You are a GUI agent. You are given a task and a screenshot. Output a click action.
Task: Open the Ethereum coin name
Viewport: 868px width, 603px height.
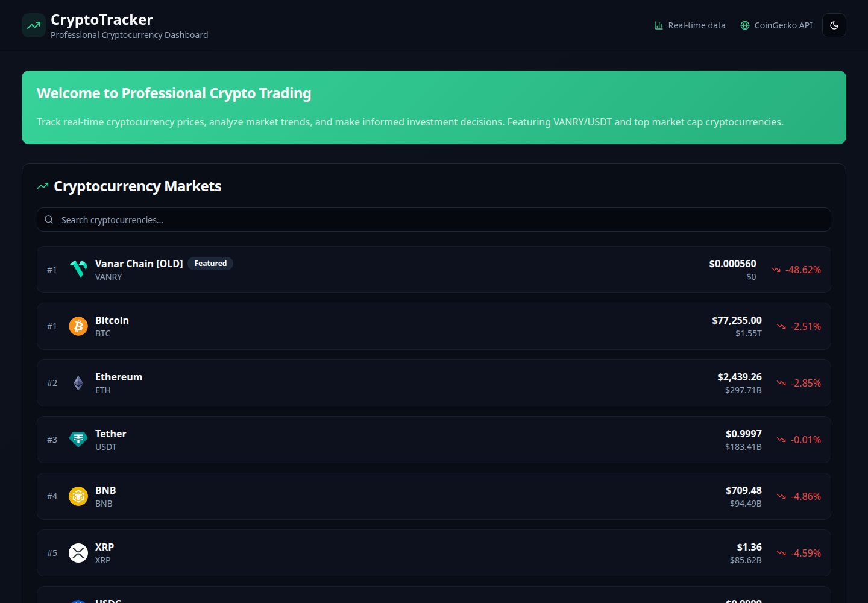click(x=119, y=377)
